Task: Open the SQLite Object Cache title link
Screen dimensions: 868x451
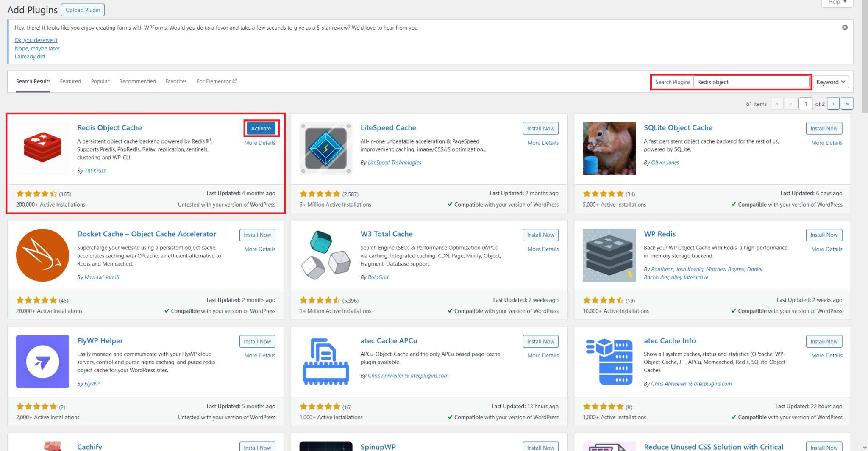Action: [678, 127]
